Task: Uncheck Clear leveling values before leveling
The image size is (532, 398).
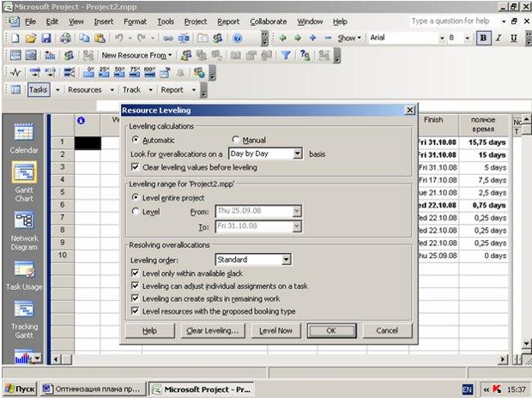Action: (x=135, y=167)
